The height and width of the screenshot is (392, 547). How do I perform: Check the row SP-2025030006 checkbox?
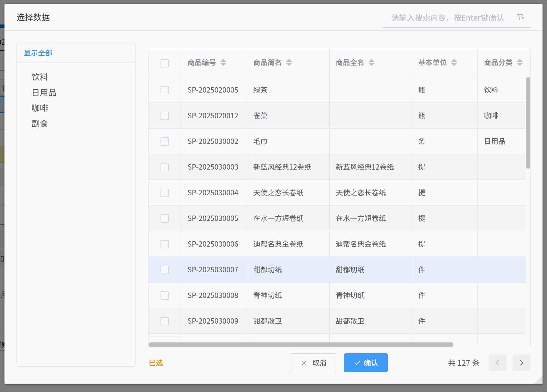point(165,244)
